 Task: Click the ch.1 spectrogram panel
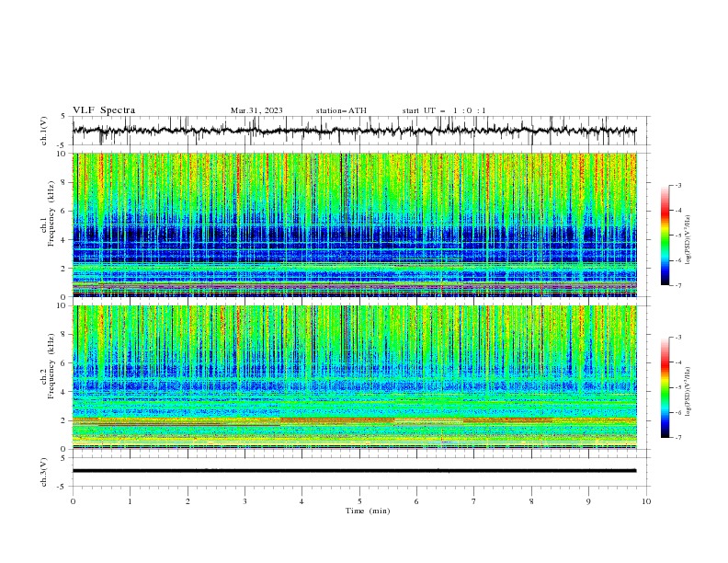(x=355, y=224)
